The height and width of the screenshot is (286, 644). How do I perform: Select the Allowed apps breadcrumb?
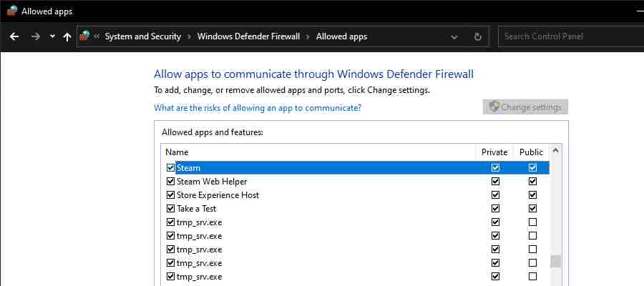pos(341,36)
